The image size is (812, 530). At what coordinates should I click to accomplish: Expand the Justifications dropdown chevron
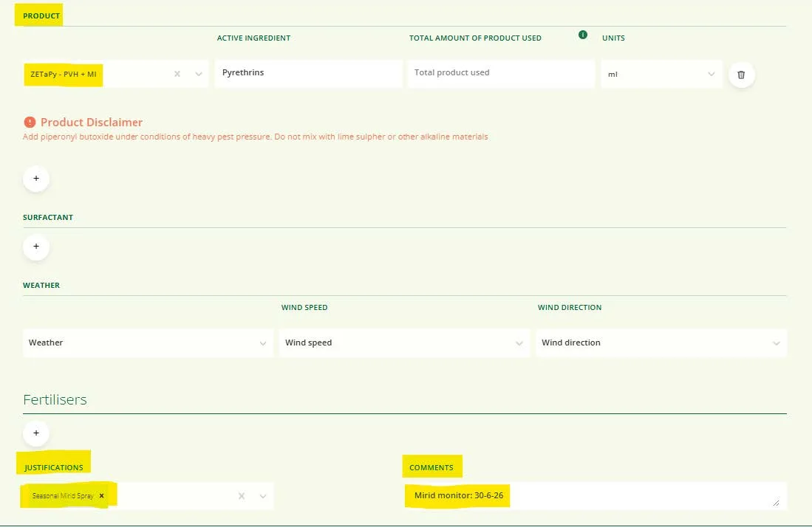tap(263, 496)
